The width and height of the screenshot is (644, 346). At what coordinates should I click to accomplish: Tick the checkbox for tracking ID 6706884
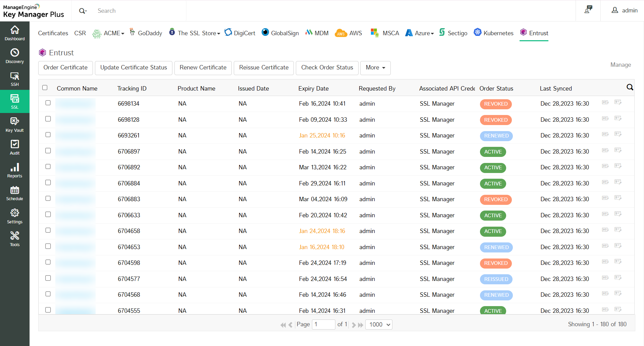(48, 183)
